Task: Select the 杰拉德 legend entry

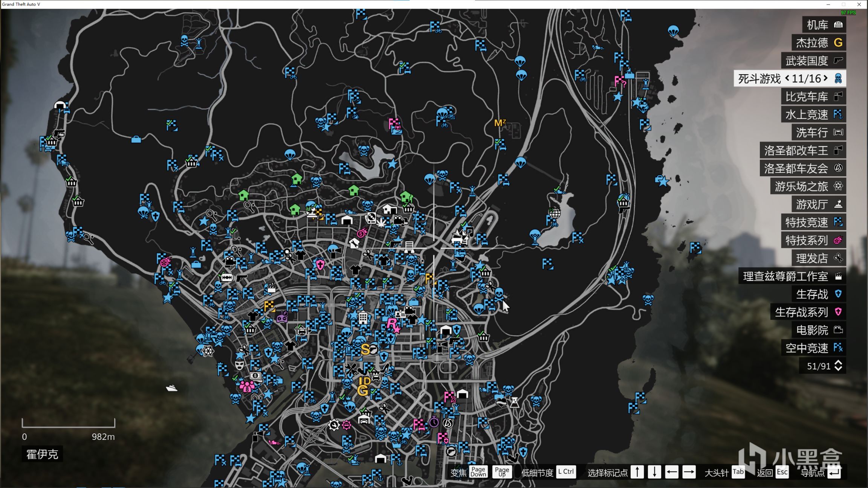Action: [x=819, y=43]
